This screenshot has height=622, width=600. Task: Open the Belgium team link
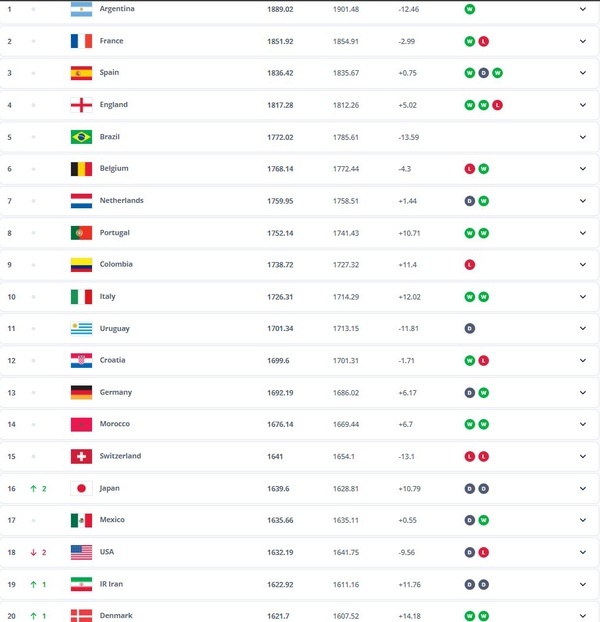pyautogui.click(x=114, y=169)
